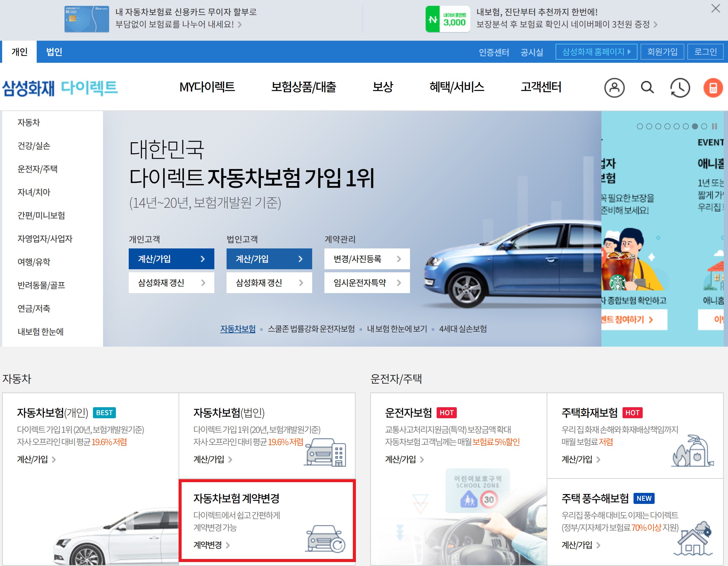Open 임시운전자특약 option with chevron
Viewport: 728px width, 566px height.
(x=367, y=283)
